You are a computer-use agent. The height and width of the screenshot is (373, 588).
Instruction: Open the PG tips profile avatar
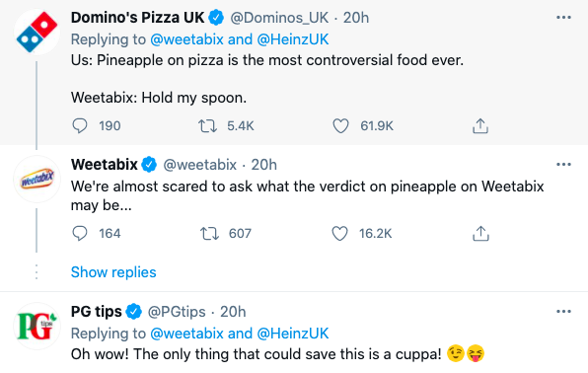pyautogui.click(x=37, y=327)
